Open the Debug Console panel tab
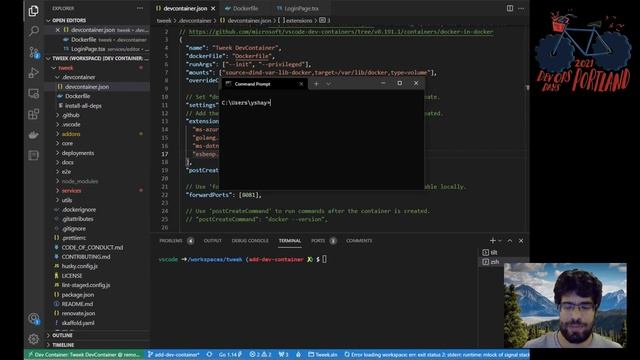The width and height of the screenshot is (640, 360). pos(250,241)
